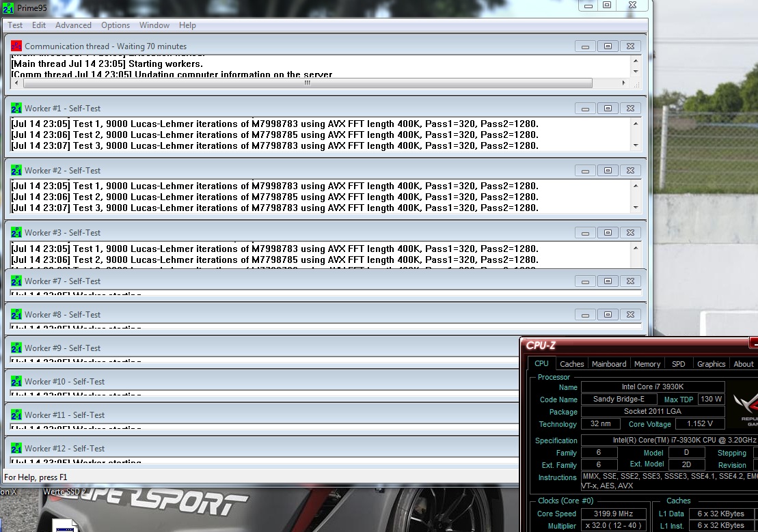Click the up scroll arrow in Worker #3

[636, 249]
